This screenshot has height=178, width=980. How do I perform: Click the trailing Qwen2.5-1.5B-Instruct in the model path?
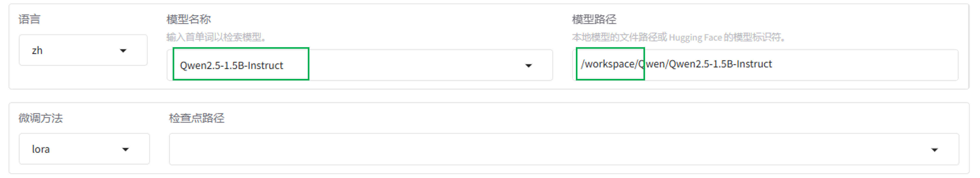[x=720, y=64]
